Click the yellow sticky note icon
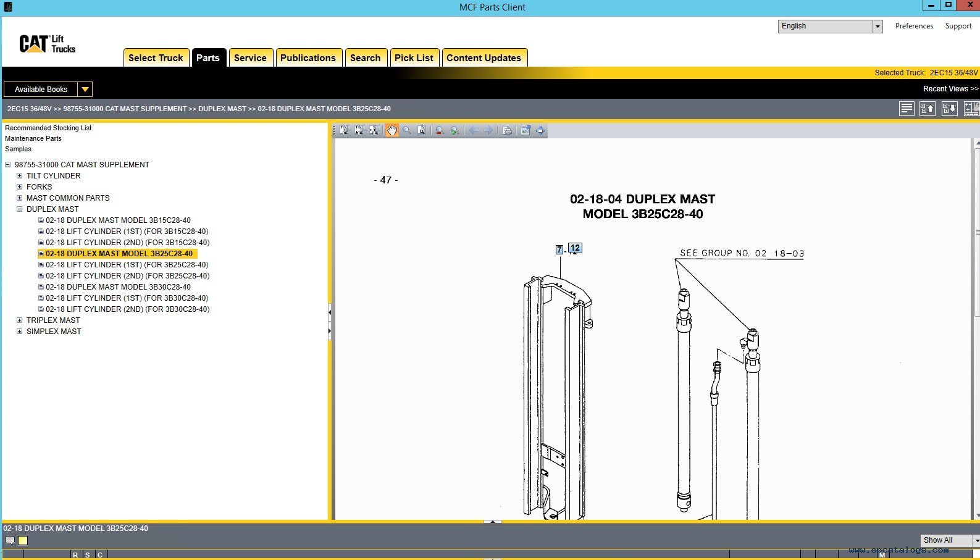The image size is (980, 560). [23, 540]
